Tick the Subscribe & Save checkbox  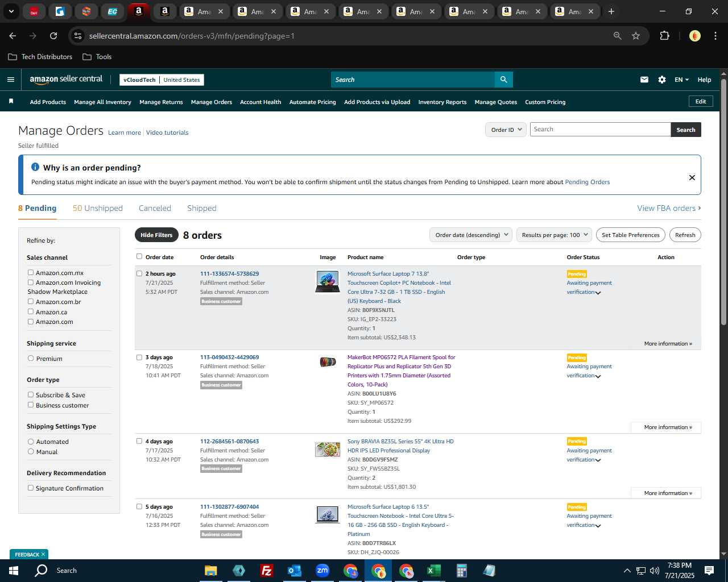[31, 395]
